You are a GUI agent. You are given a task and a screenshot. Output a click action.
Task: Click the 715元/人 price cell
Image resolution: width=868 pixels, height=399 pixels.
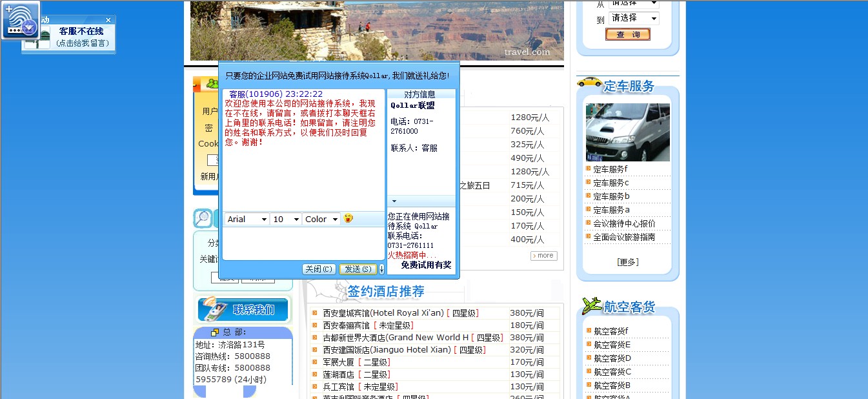point(527,185)
